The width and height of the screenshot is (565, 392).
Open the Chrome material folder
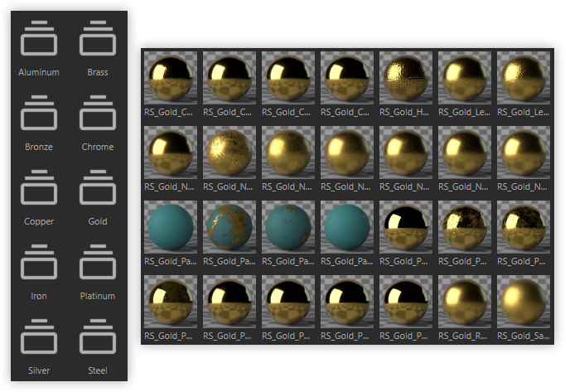point(98,113)
